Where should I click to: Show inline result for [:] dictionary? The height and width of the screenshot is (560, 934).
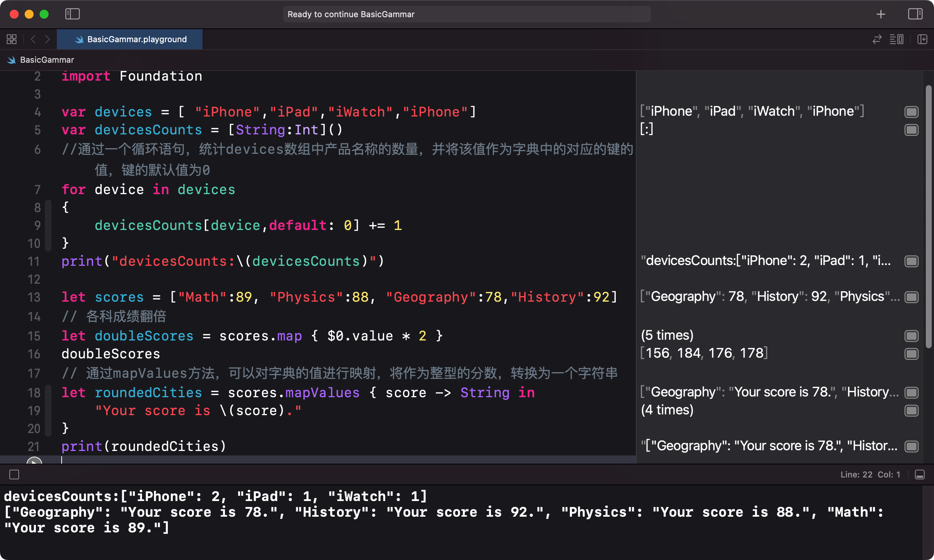point(911,130)
